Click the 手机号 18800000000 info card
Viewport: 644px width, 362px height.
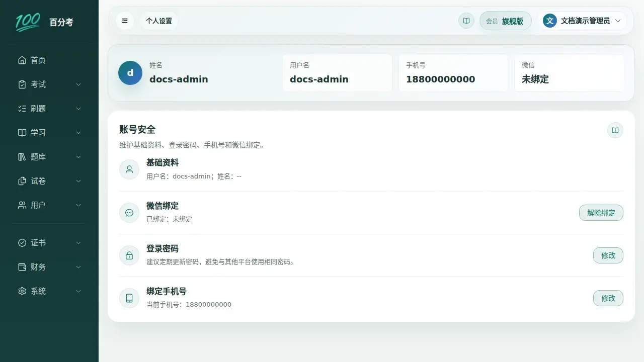tap(453, 73)
